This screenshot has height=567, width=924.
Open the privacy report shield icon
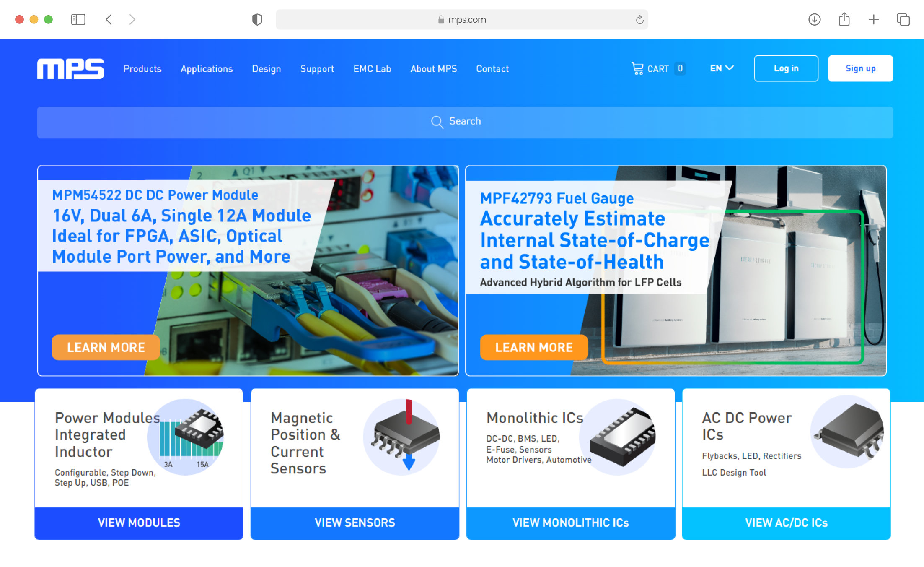click(257, 19)
